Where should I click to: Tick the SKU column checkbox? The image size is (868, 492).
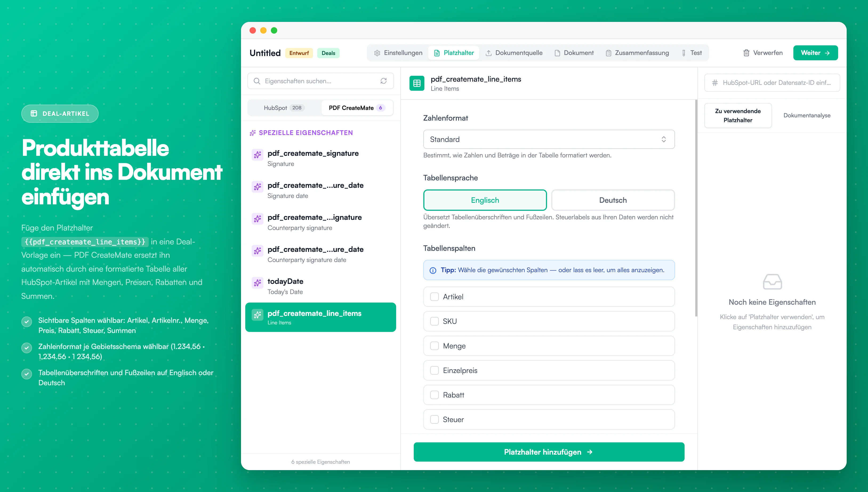click(435, 321)
